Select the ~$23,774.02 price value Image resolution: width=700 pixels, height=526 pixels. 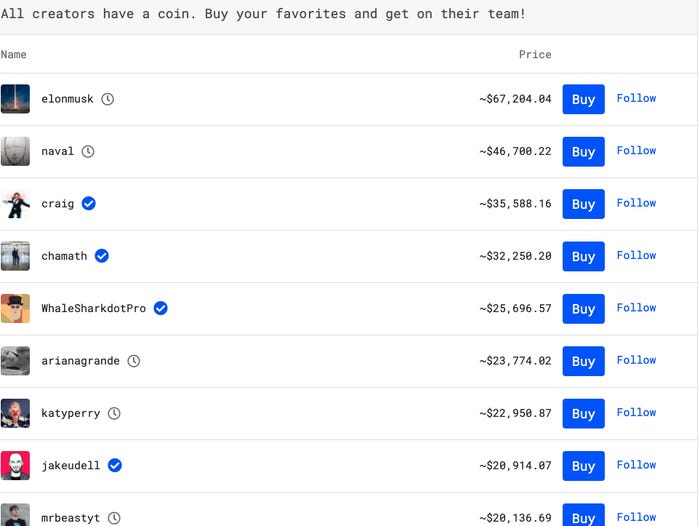pyautogui.click(x=516, y=361)
